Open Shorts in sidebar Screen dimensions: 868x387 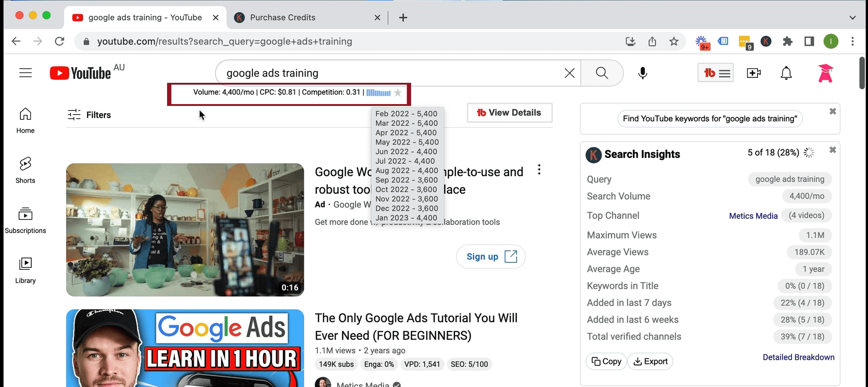tap(25, 170)
